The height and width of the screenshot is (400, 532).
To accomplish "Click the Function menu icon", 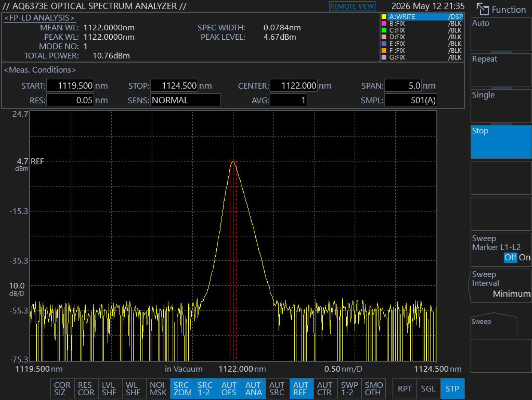I will (483, 9).
